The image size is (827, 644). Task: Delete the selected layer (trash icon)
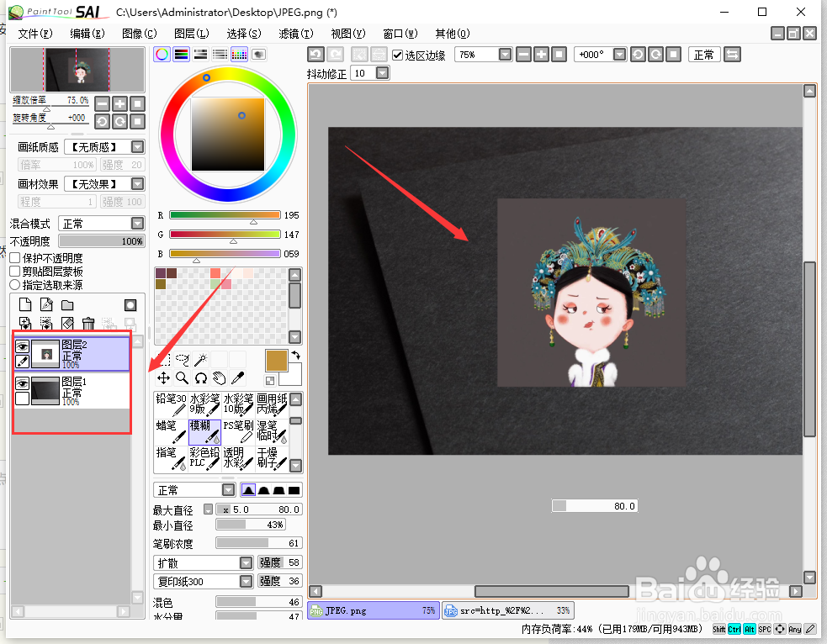[x=88, y=323]
